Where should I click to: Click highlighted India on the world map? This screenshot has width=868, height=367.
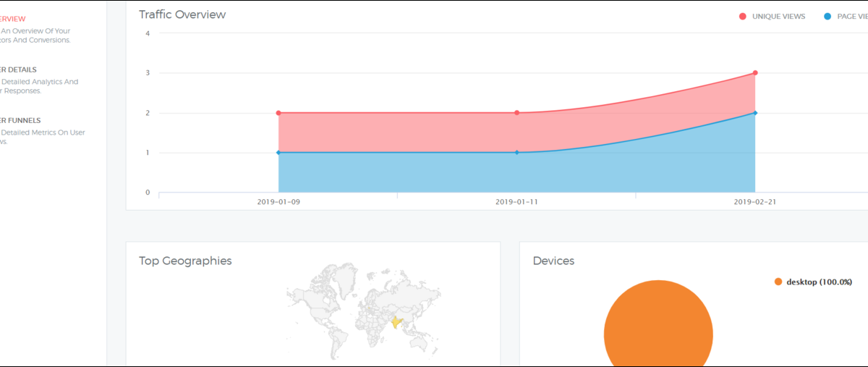(396, 321)
